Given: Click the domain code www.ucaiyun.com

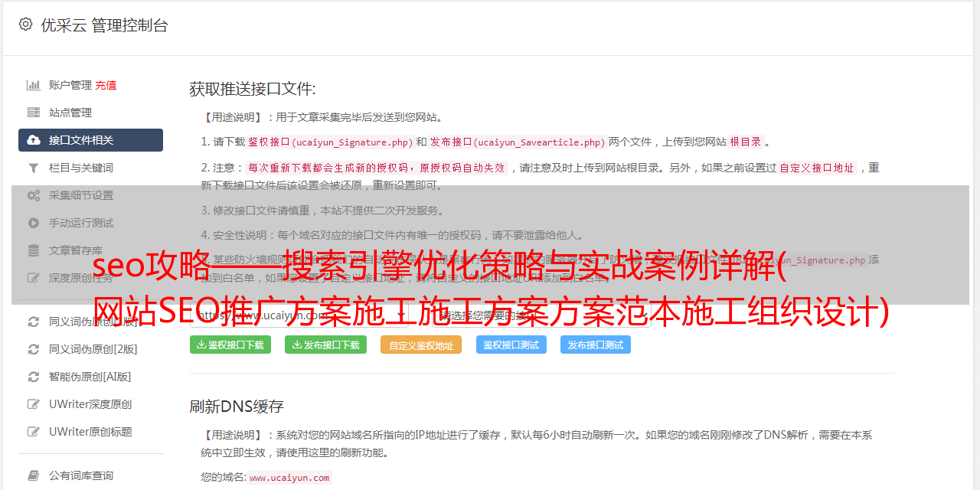Looking at the screenshot, I should [x=289, y=478].
